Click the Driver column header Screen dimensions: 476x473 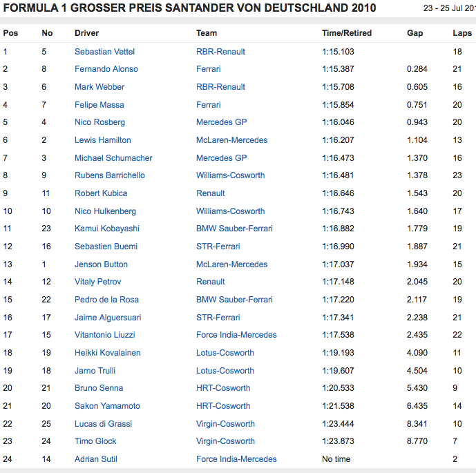pos(86,33)
